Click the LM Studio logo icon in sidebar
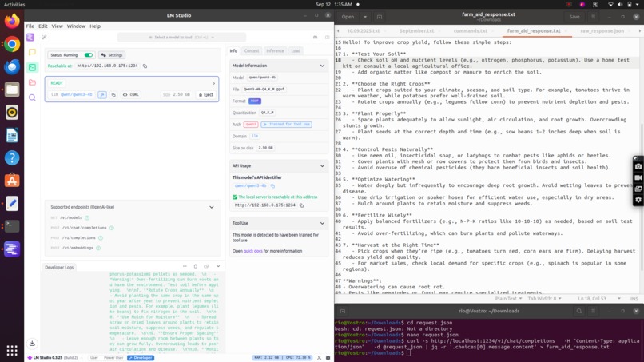 pyautogui.click(x=30, y=37)
